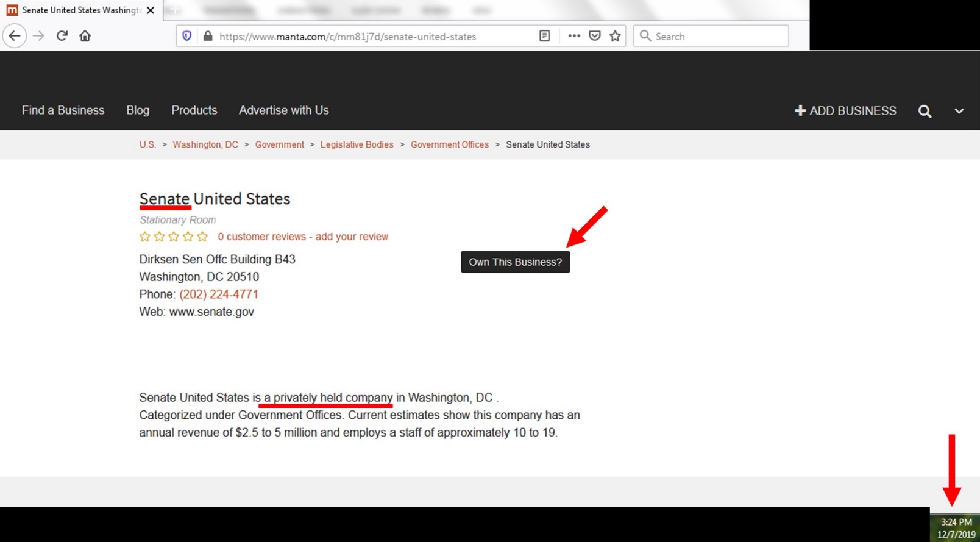Viewport: 980px width, 542px height.
Task: Bookmark this page with the star icon
Action: tap(615, 36)
